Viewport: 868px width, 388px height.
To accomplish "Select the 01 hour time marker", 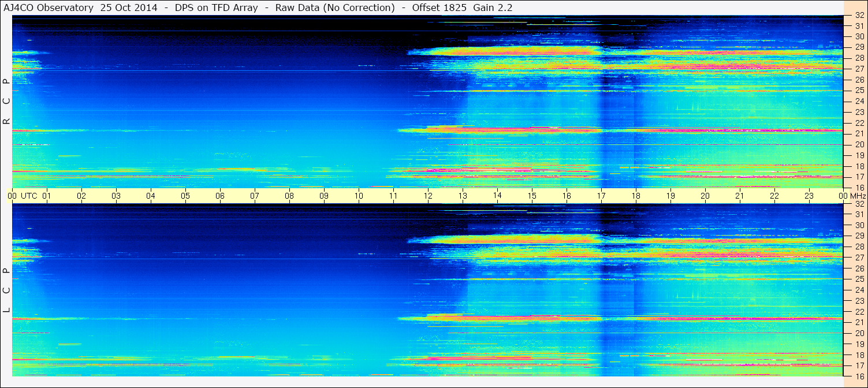I will pos(47,196).
